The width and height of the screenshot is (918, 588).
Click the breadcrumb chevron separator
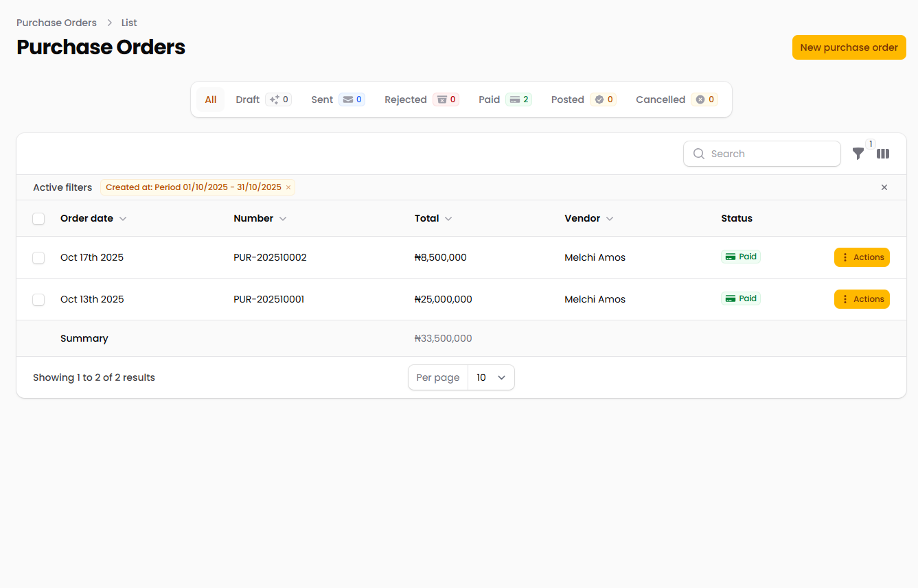coord(109,23)
